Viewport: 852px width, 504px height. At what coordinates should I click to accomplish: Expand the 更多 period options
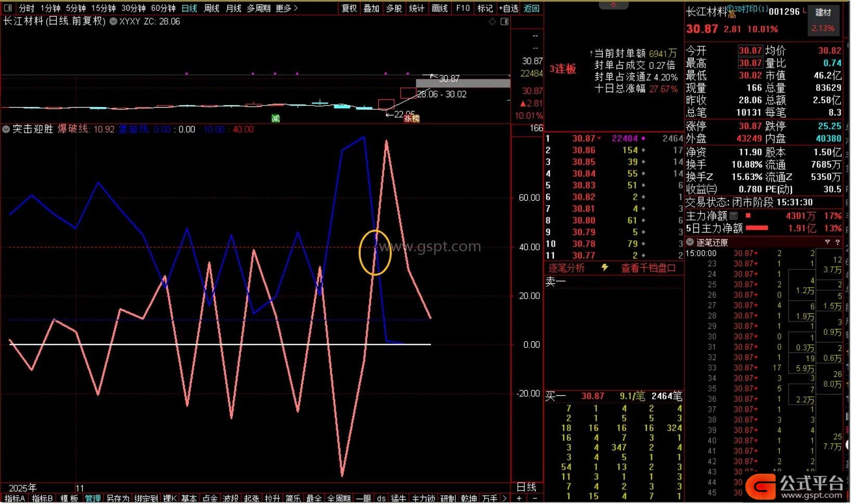pos(287,8)
